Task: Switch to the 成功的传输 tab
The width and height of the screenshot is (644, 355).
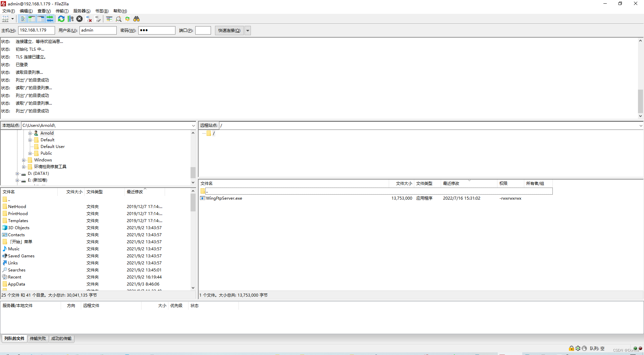Action: pyautogui.click(x=61, y=339)
